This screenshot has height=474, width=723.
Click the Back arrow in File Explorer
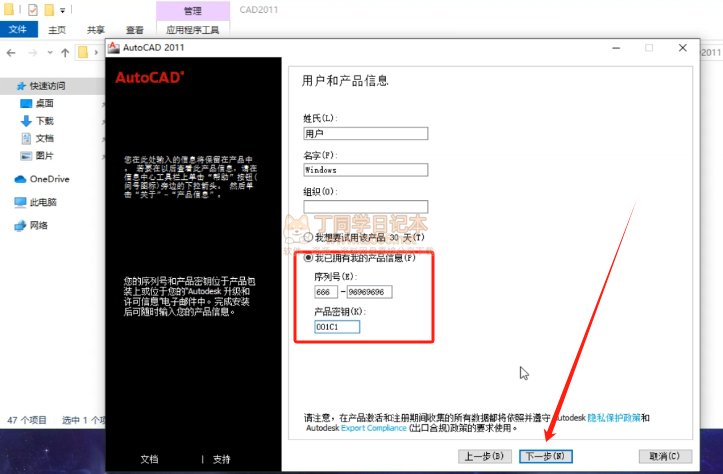11,53
